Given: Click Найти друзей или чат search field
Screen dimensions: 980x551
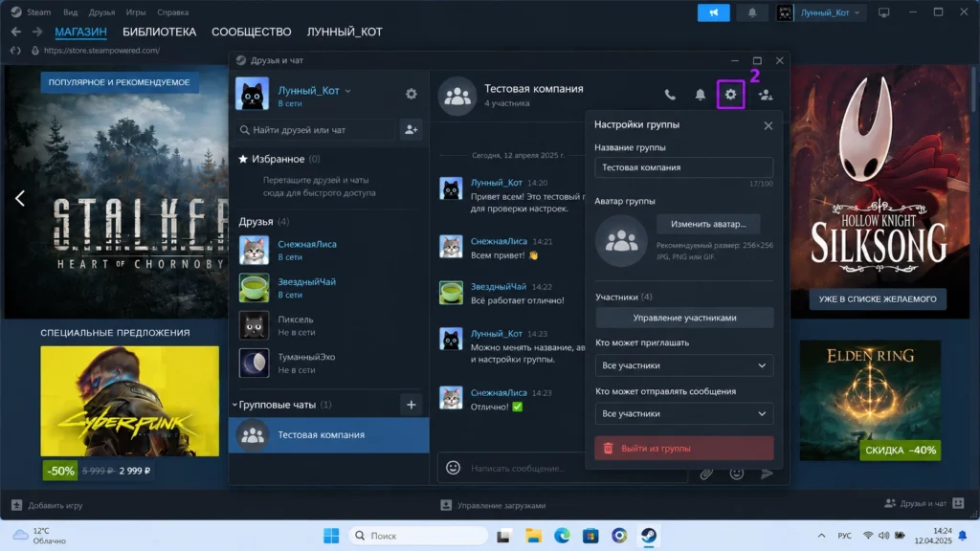Looking at the screenshot, I should [x=317, y=129].
